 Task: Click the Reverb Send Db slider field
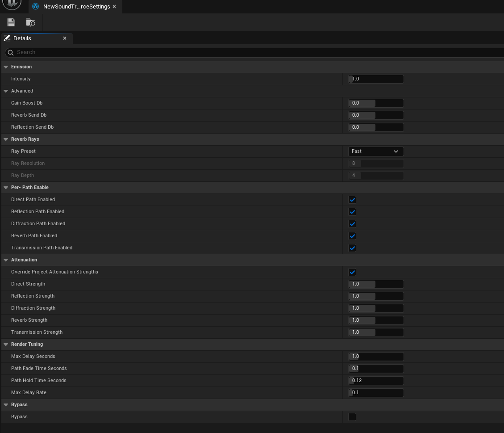point(376,115)
